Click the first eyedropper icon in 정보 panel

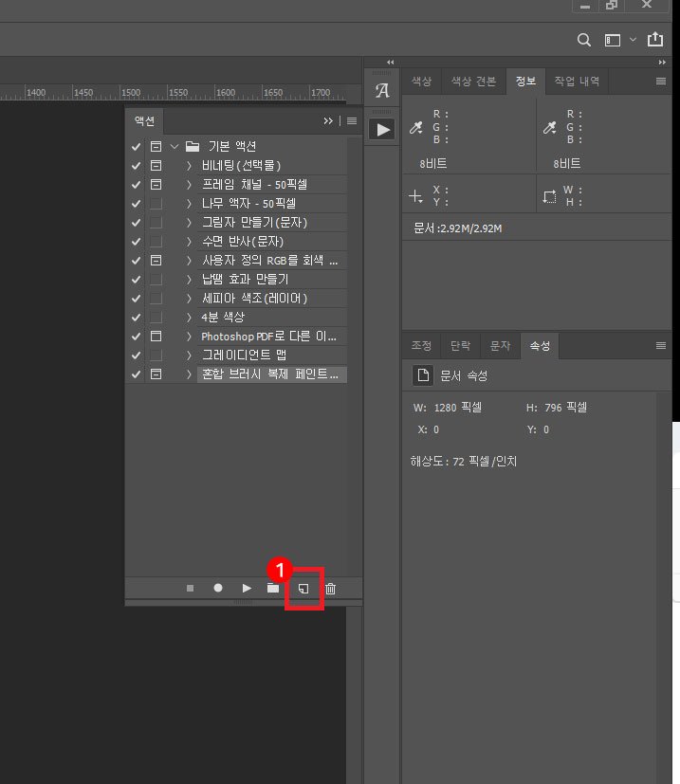(416, 127)
